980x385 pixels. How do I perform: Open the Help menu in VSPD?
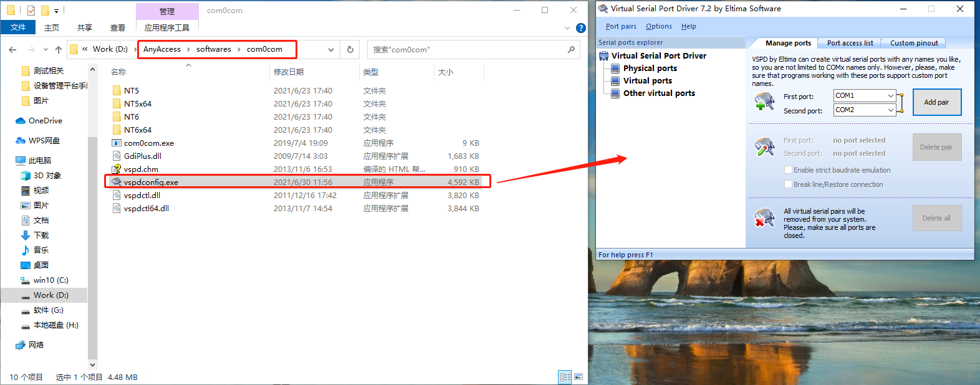[x=688, y=26]
